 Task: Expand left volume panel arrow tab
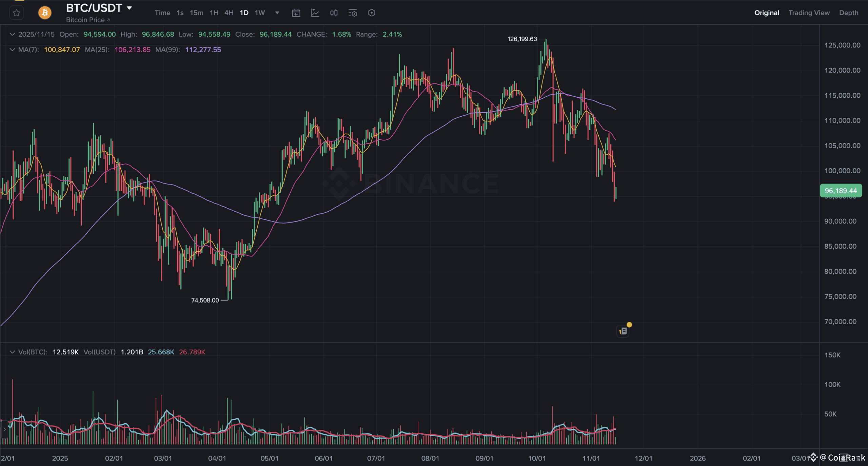[4, 429]
